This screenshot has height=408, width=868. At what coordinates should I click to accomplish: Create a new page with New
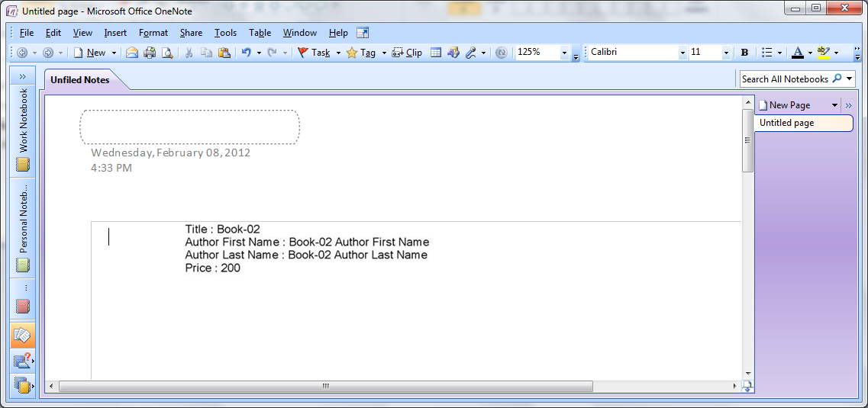coord(90,53)
